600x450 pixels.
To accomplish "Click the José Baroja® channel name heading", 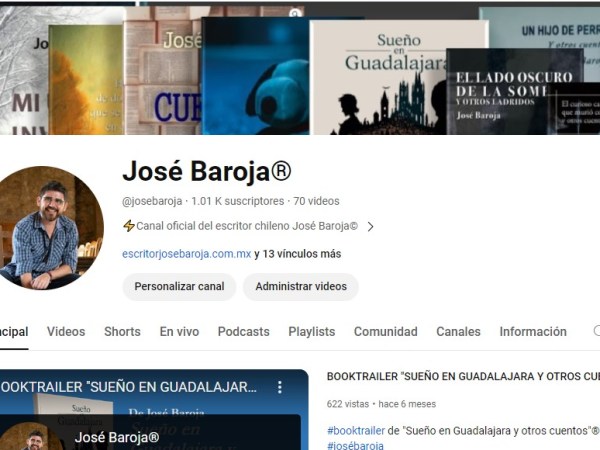I will click(207, 171).
